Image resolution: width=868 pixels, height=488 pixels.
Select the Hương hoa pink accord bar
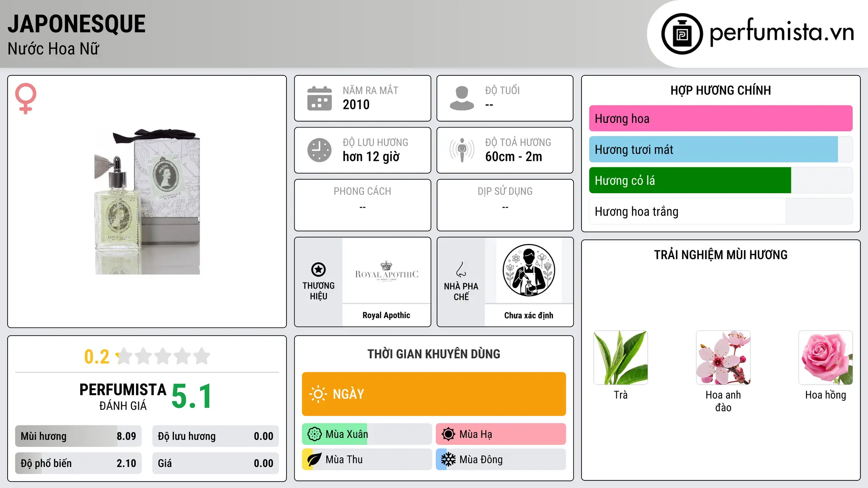721,119
